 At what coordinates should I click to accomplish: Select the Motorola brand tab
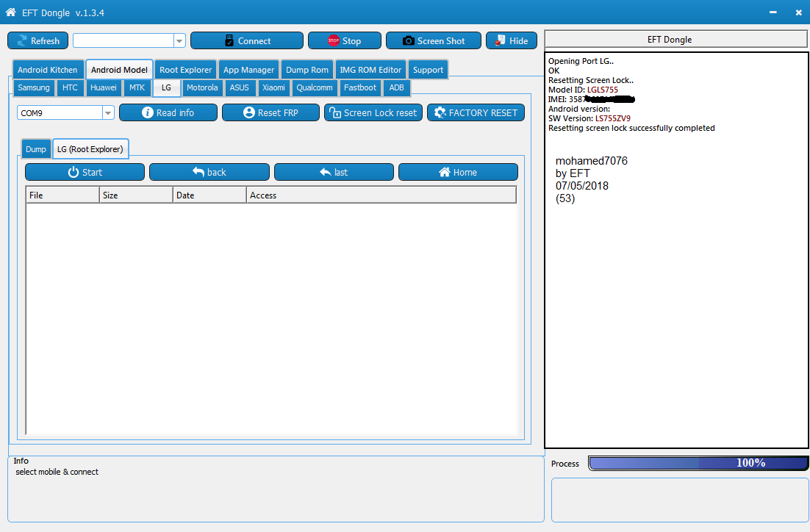pyautogui.click(x=202, y=87)
